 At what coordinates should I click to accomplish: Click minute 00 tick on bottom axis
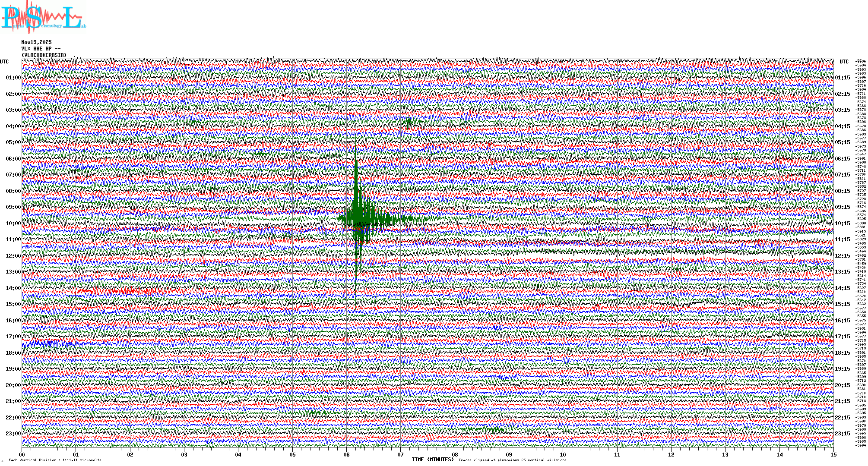point(22,455)
